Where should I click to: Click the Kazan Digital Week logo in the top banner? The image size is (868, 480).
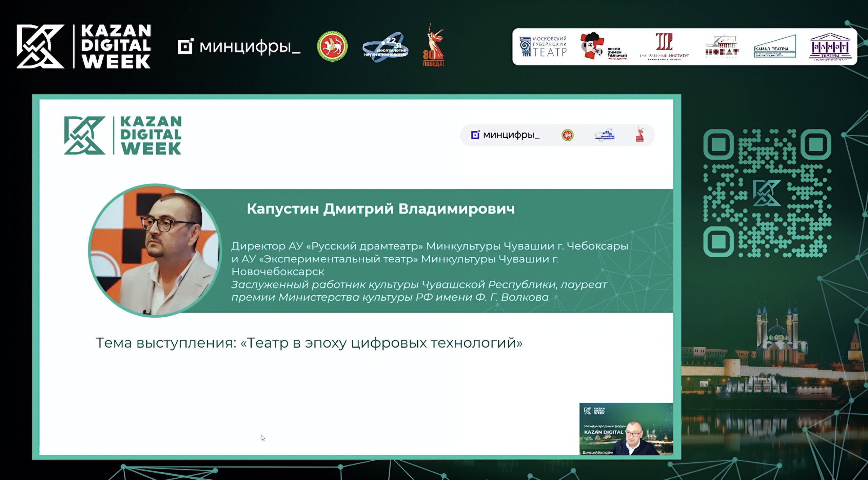point(84,46)
